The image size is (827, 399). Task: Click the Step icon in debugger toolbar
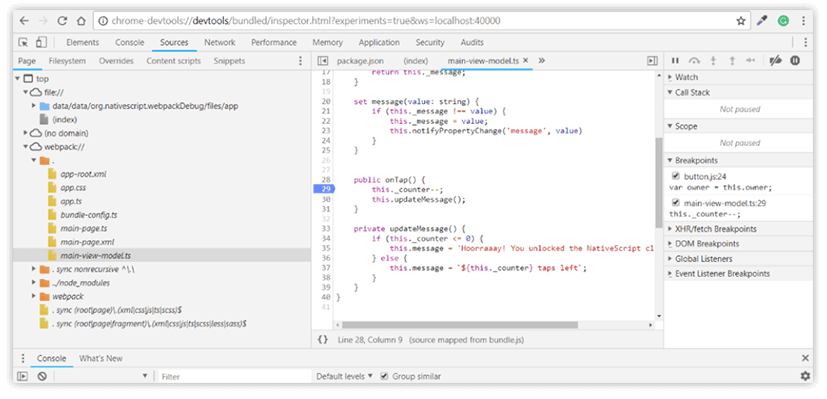point(751,61)
